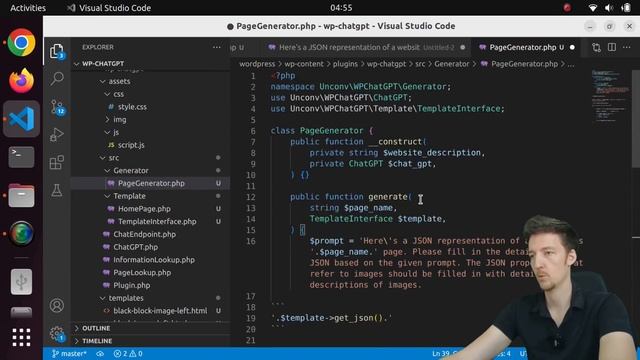Viewport: 640px width, 360px height.
Task: Open Explorer more actions ellipsis
Action: click(x=216, y=47)
